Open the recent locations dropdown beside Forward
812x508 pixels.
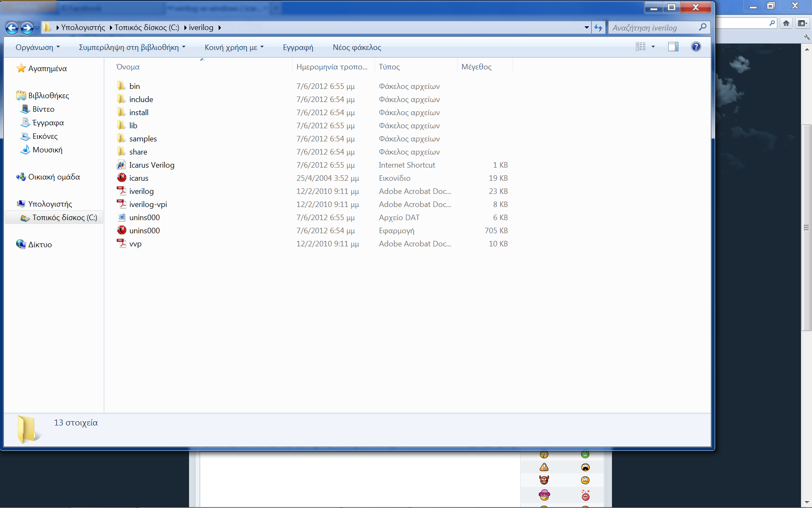[x=37, y=28]
